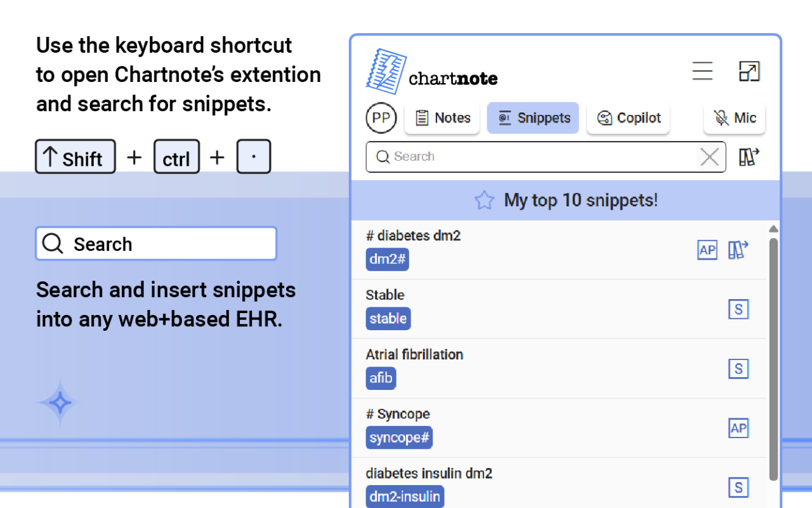Click the PP profile avatar
The width and height of the screenshot is (812, 508).
pyautogui.click(x=381, y=118)
